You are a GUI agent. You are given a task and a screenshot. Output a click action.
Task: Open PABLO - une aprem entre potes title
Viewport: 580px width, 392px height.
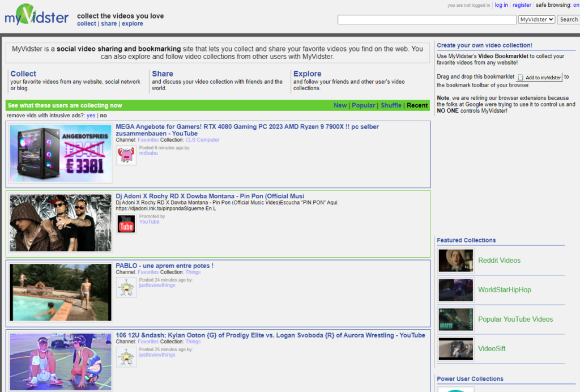pos(165,266)
